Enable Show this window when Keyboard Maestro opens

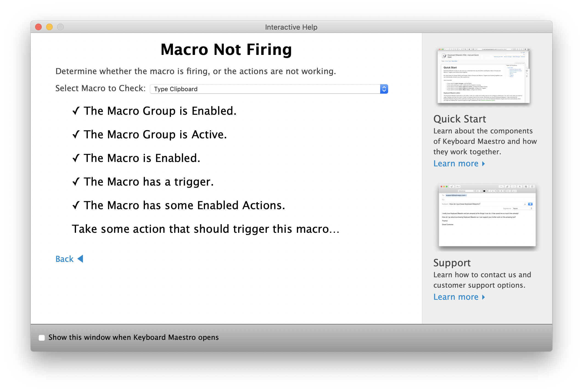(42, 338)
